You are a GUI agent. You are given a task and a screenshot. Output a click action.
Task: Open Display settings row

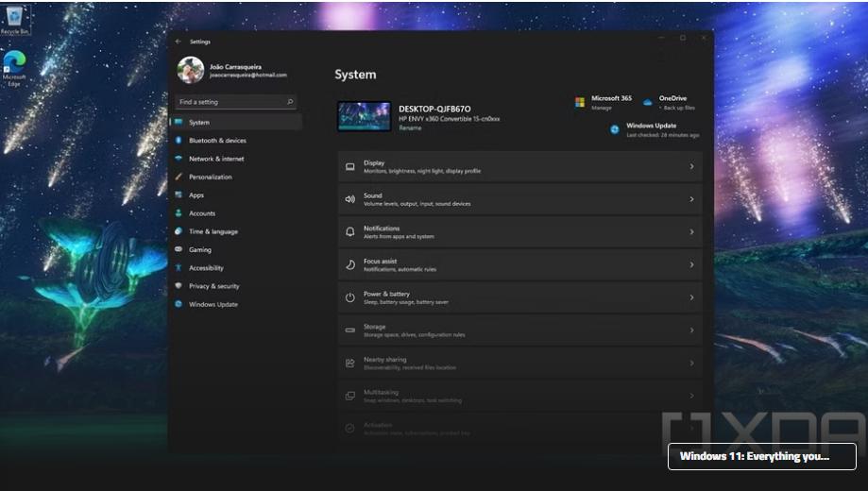pyautogui.click(x=519, y=166)
